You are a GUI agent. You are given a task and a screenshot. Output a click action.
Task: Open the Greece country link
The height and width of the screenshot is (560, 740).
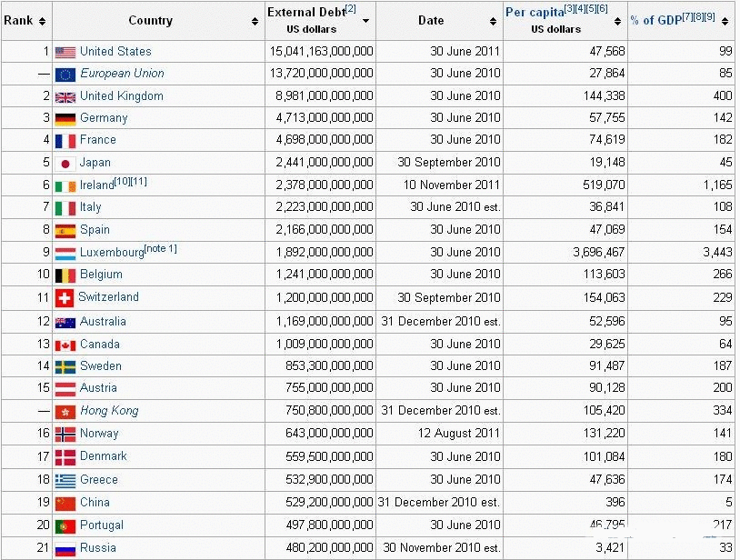click(99, 480)
